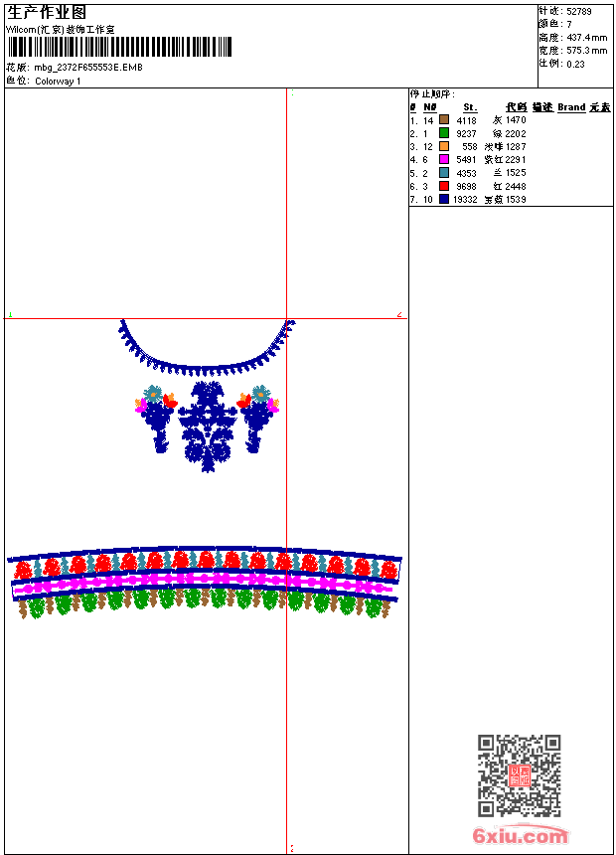Click the color count value 7

pos(569,25)
